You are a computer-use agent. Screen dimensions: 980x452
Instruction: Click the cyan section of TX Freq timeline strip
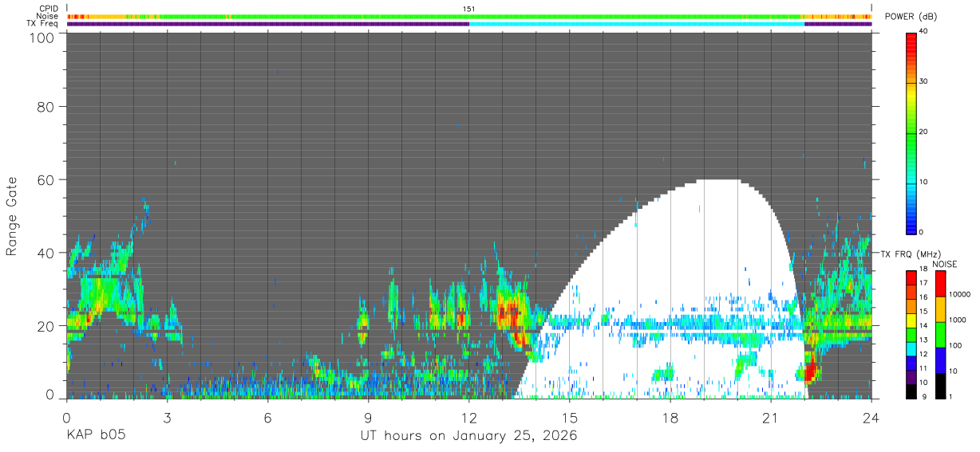pyautogui.click(x=637, y=24)
